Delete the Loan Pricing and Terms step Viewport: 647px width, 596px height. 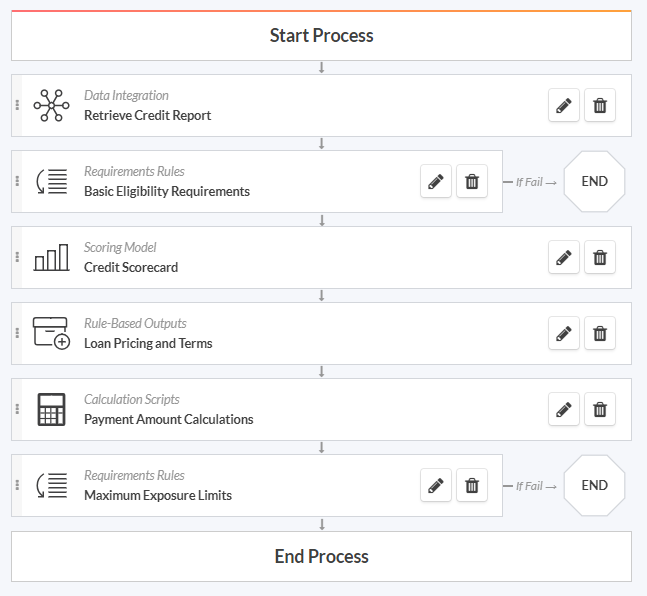point(600,333)
